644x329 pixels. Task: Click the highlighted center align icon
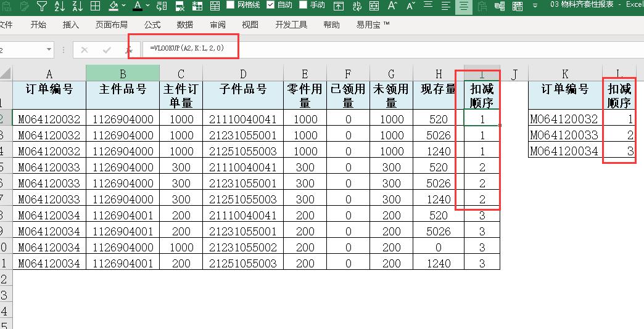[464, 6]
